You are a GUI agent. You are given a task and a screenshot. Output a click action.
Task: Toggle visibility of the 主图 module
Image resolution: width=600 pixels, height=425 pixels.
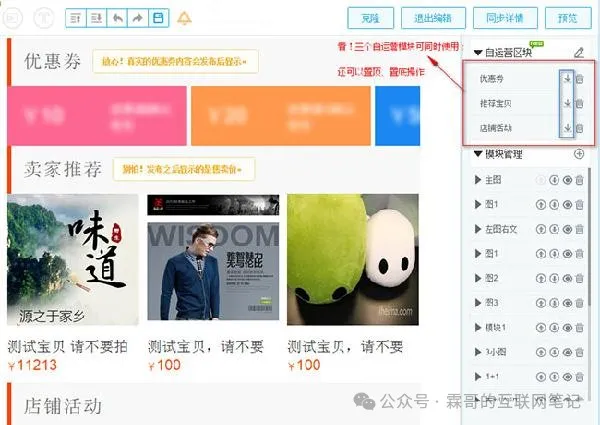click(x=567, y=180)
